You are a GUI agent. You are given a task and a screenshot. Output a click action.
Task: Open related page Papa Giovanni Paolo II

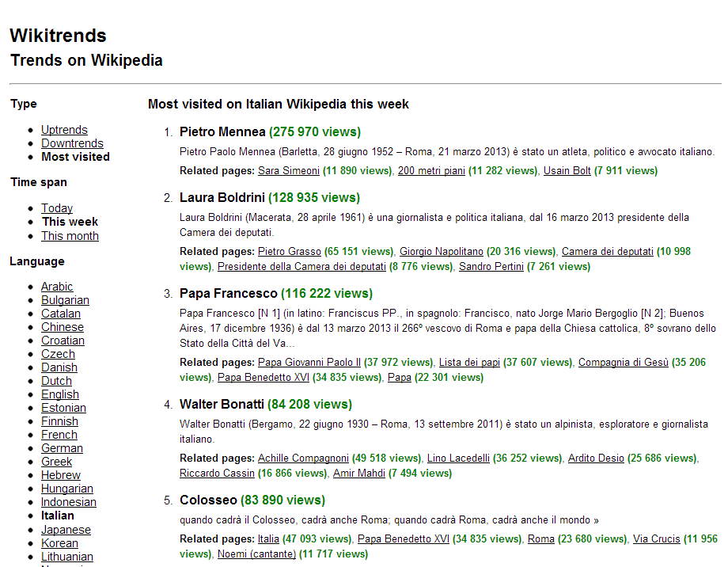click(x=309, y=362)
